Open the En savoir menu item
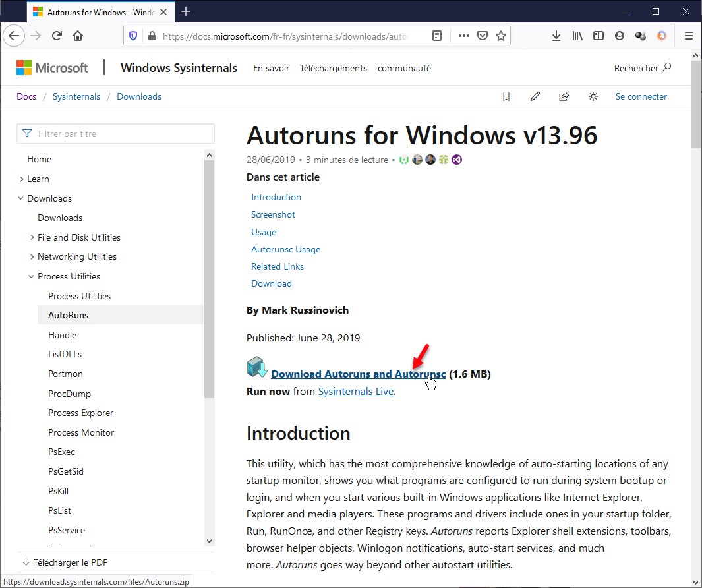702x588 pixels. [270, 68]
